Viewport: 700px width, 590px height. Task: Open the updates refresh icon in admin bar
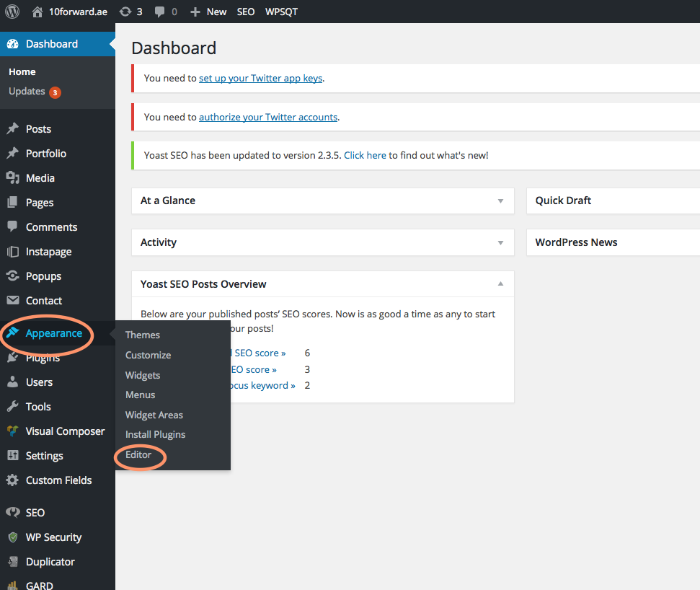[x=125, y=12]
